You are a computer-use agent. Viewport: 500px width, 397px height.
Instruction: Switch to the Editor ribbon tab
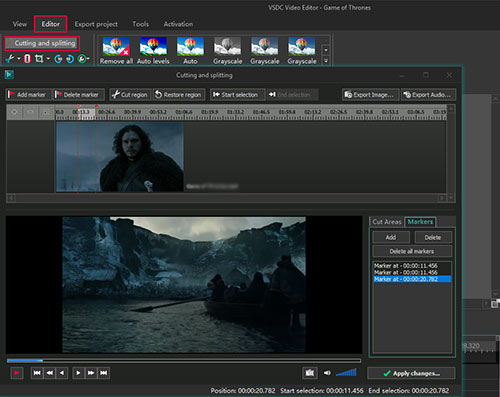pyautogui.click(x=51, y=24)
